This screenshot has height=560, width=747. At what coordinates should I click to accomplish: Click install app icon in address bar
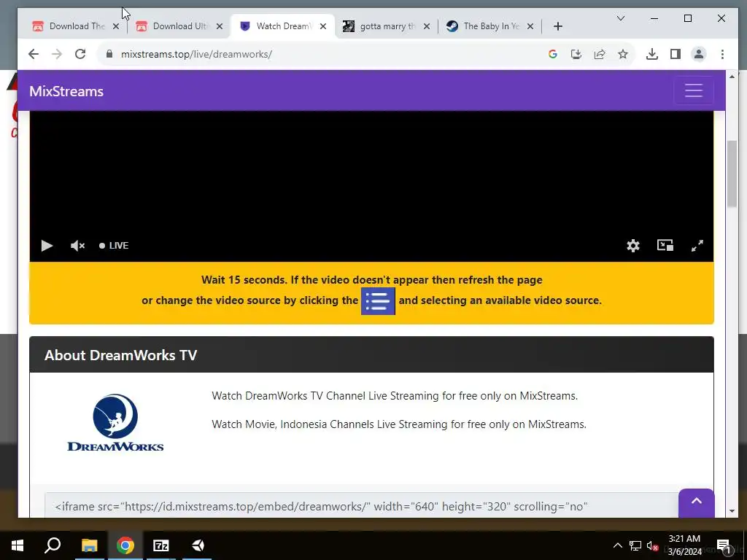576,54
